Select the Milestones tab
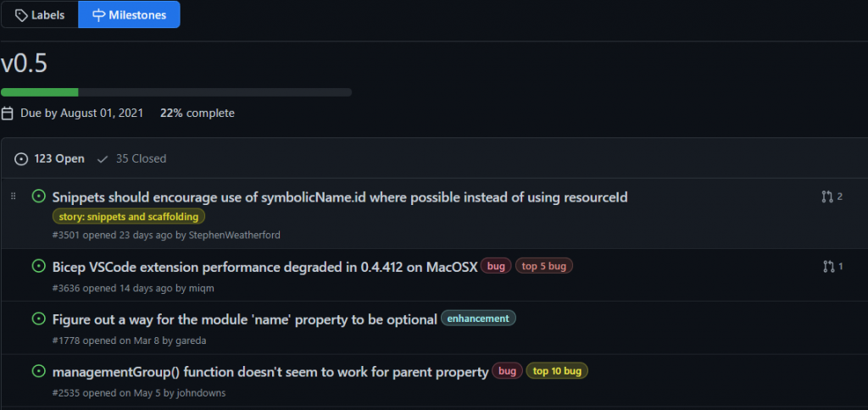This screenshot has height=410, width=868. click(129, 14)
